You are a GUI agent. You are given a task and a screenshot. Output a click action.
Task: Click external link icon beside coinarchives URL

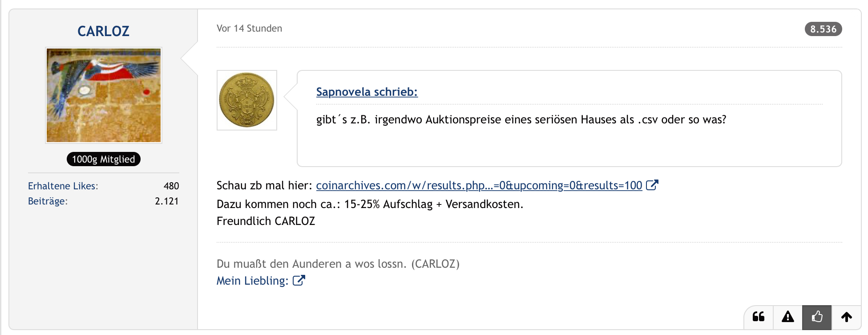[x=652, y=185]
